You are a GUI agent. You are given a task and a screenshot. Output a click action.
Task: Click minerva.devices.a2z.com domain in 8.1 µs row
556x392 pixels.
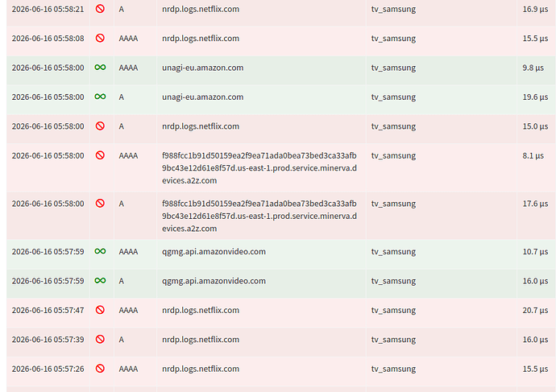pos(259,168)
